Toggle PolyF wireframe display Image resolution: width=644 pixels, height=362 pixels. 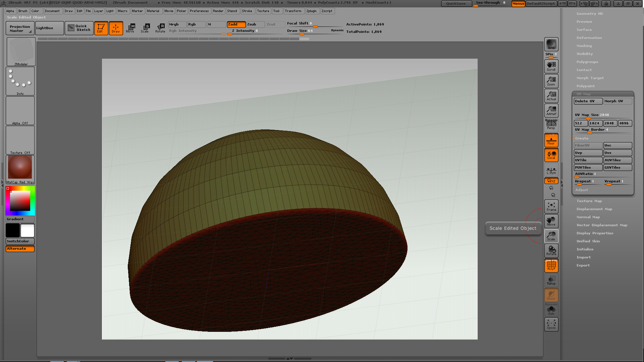(x=551, y=265)
